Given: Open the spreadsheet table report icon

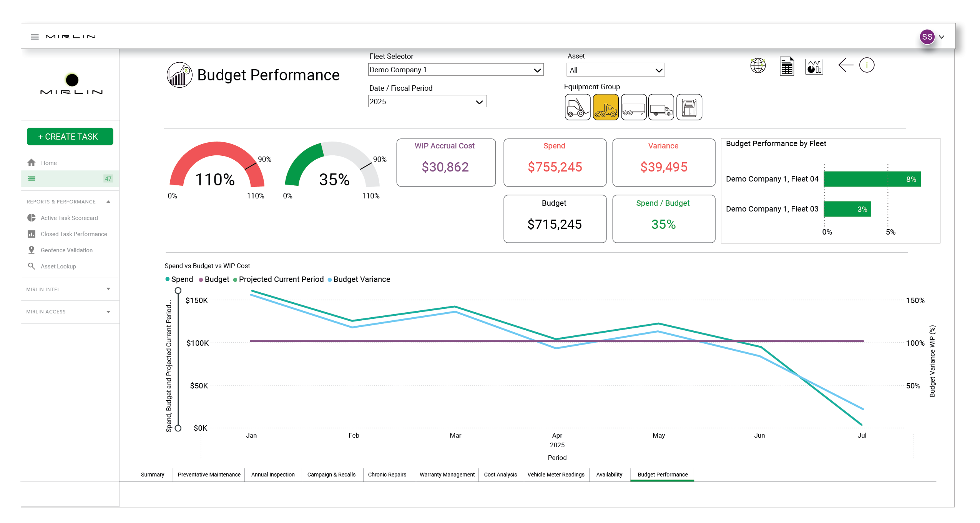Looking at the screenshot, I should [x=786, y=66].
